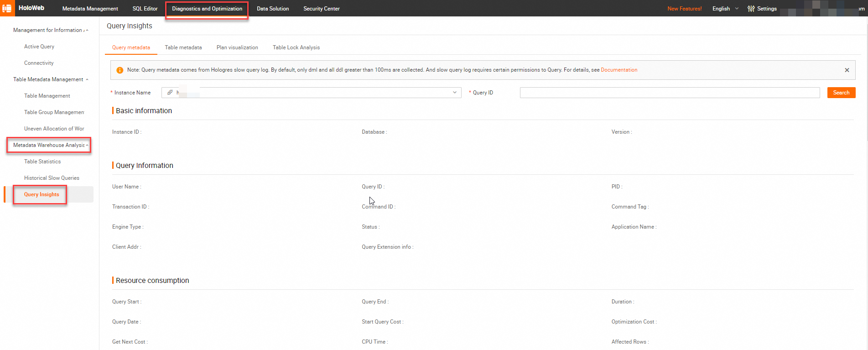Click the 'Duration :' label
Viewport: 868px width, 350px height.
pos(623,302)
